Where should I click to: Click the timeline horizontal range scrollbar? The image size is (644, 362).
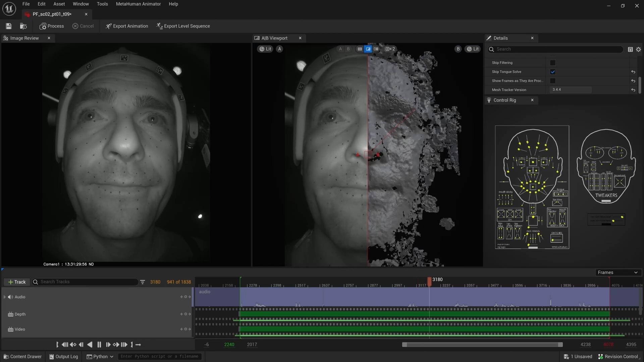482,345
